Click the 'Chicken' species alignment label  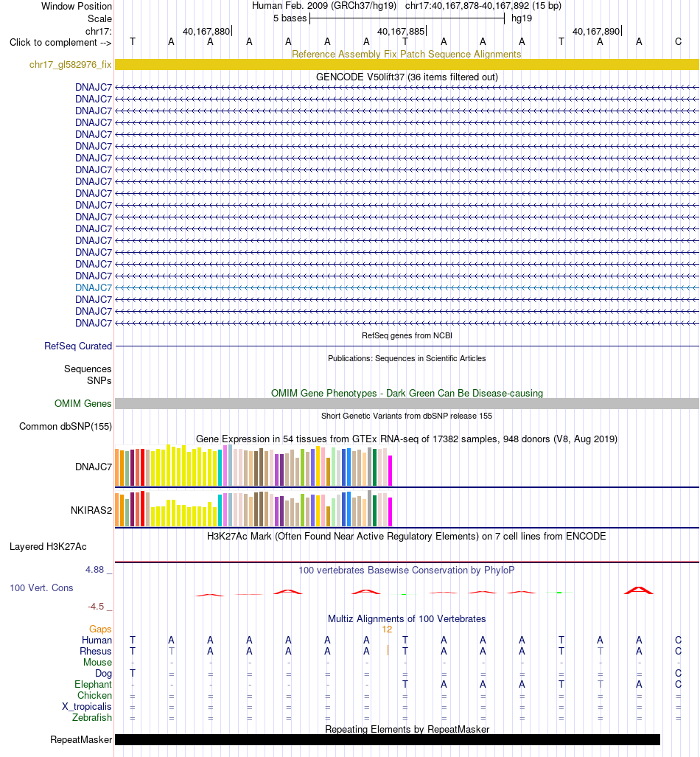click(94, 696)
